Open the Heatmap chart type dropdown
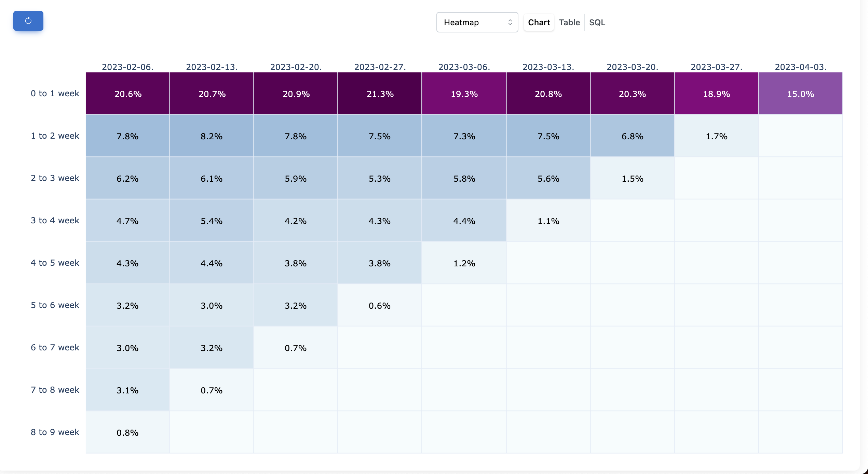868x474 pixels. [477, 23]
